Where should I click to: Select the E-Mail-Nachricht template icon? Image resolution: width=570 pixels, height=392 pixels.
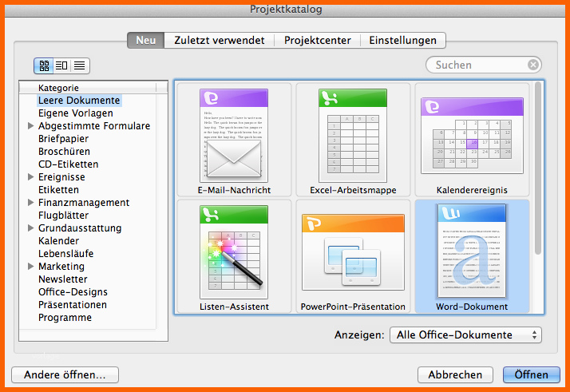[x=234, y=135]
